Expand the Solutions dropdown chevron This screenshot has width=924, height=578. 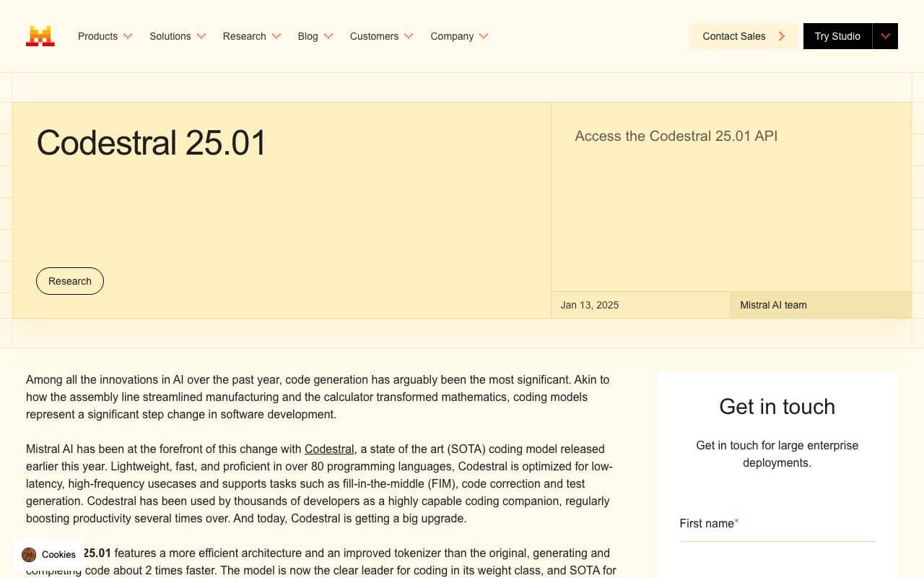tap(201, 36)
